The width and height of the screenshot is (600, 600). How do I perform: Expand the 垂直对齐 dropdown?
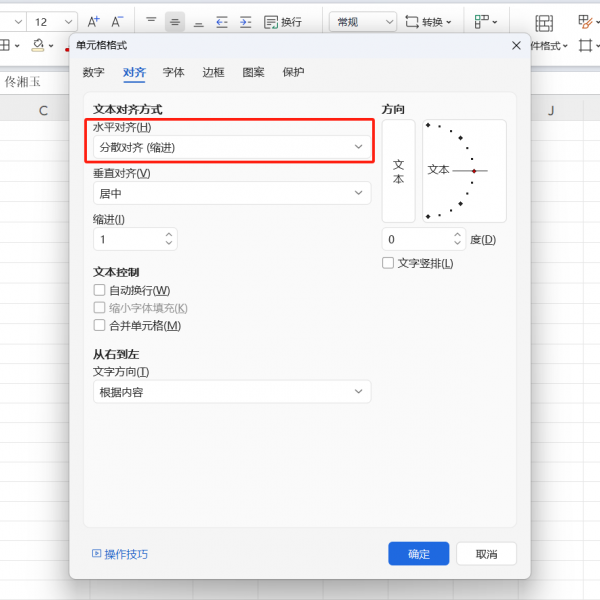(x=231, y=193)
